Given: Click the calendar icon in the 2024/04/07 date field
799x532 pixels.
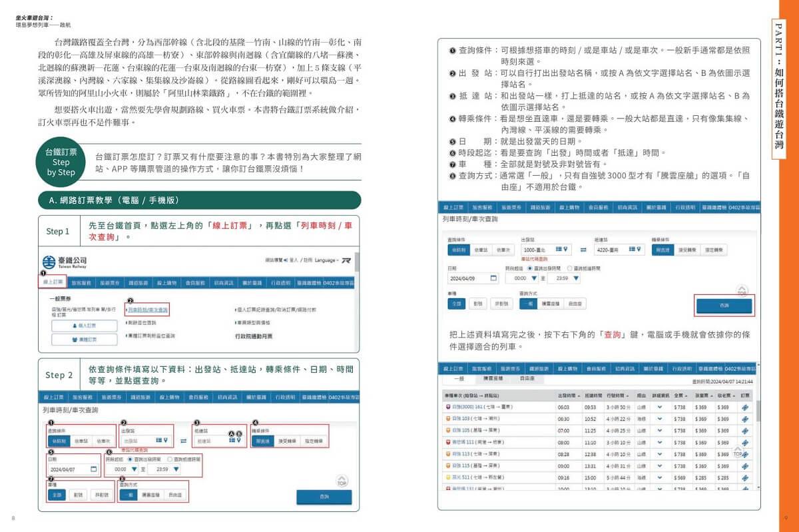Looking at the screenshot, I should (x=94, y=469).
